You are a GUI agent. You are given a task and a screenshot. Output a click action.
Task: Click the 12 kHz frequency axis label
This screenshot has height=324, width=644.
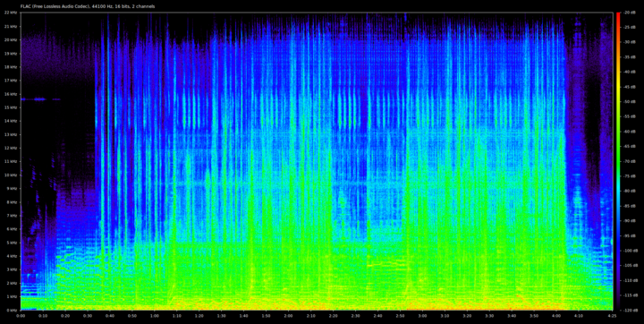pos(10,148)
